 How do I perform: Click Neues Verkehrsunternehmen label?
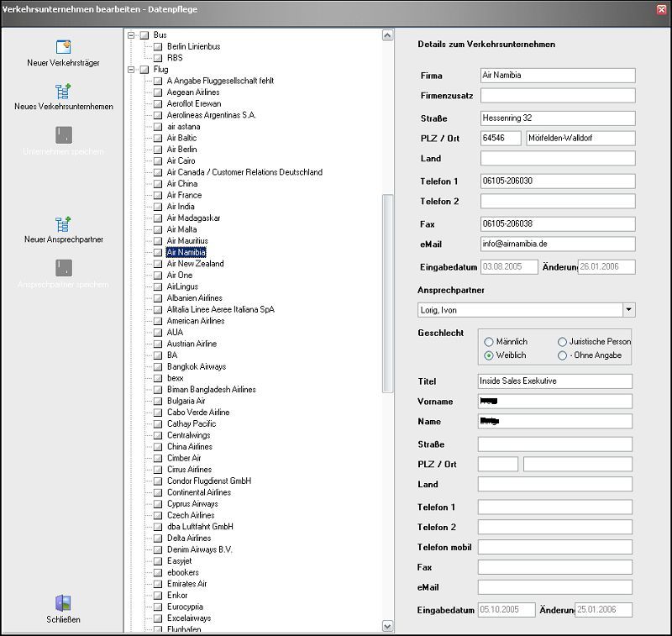pos(64,107)
